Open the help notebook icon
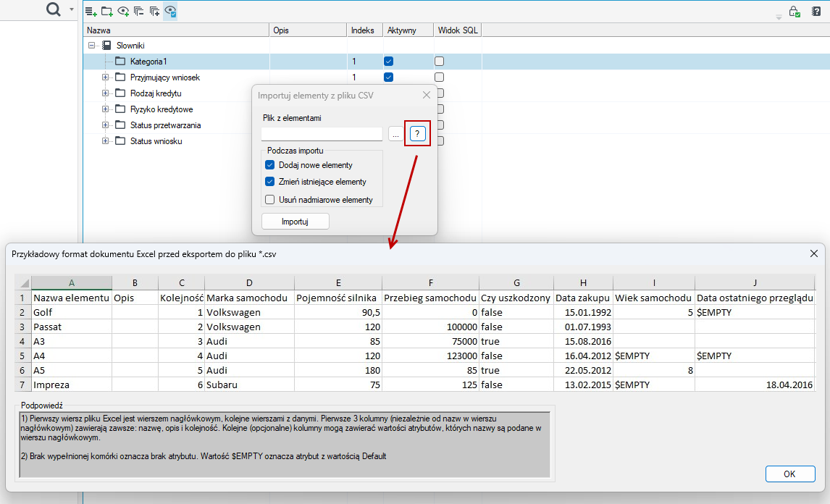 click(816, 11)
